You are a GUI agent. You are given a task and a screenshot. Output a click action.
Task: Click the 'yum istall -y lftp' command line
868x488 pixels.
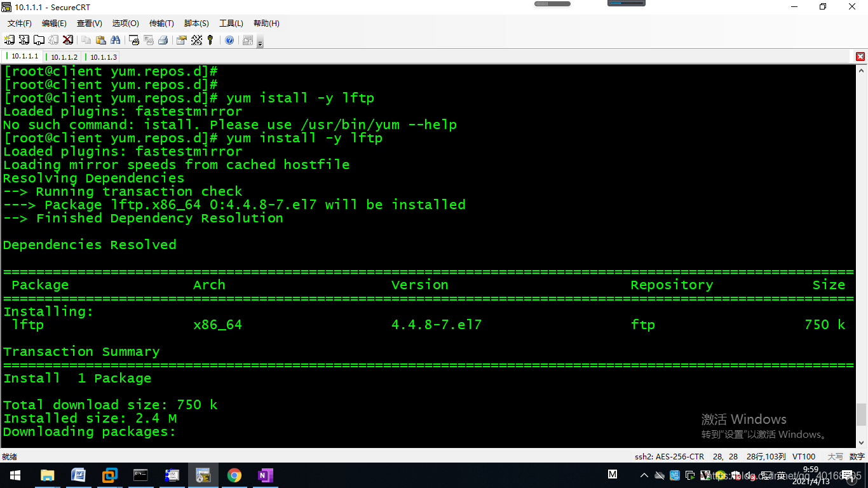[300, 98]
